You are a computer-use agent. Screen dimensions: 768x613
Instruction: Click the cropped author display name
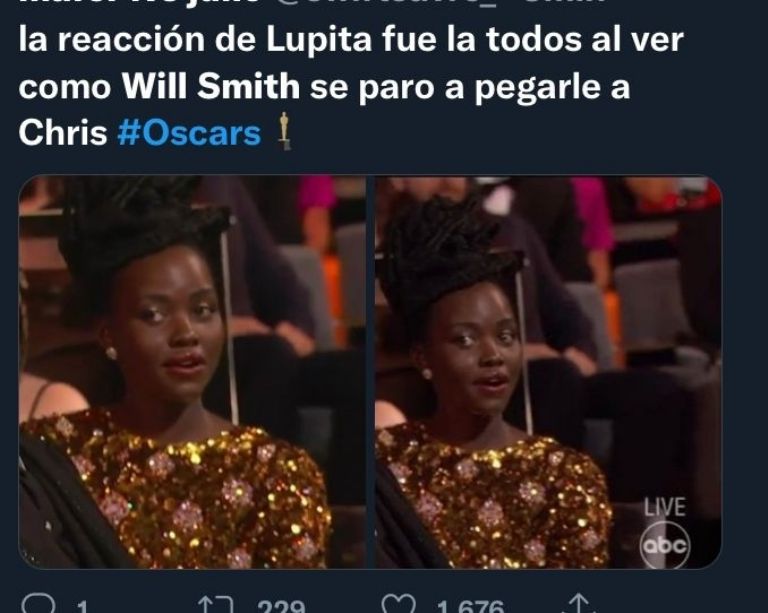[140, 2]
